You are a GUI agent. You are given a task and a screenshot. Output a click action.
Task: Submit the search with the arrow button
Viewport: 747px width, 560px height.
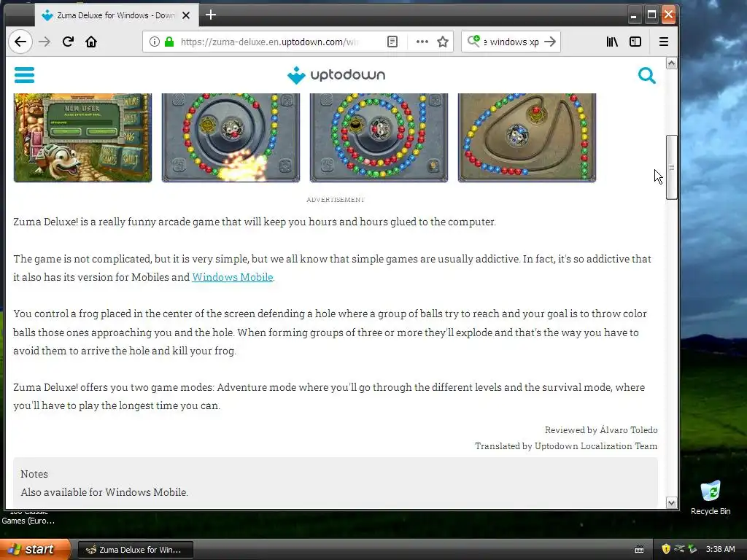coord(550,42)
